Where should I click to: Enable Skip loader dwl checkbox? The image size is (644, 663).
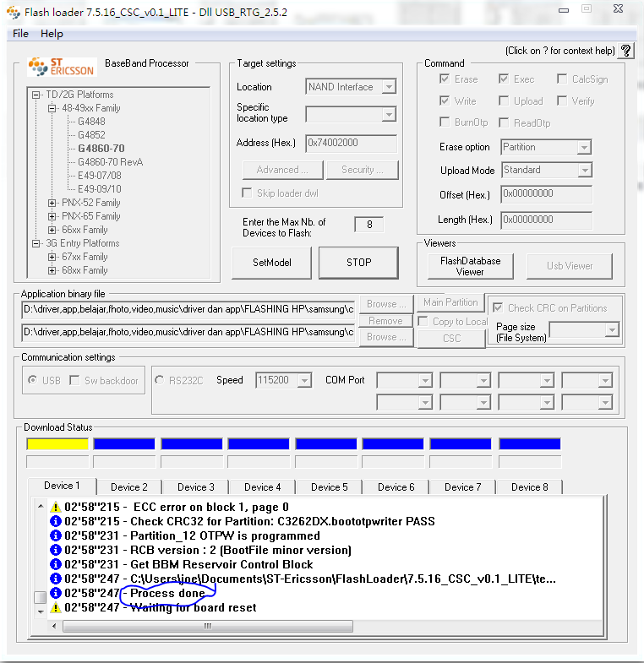247,193
